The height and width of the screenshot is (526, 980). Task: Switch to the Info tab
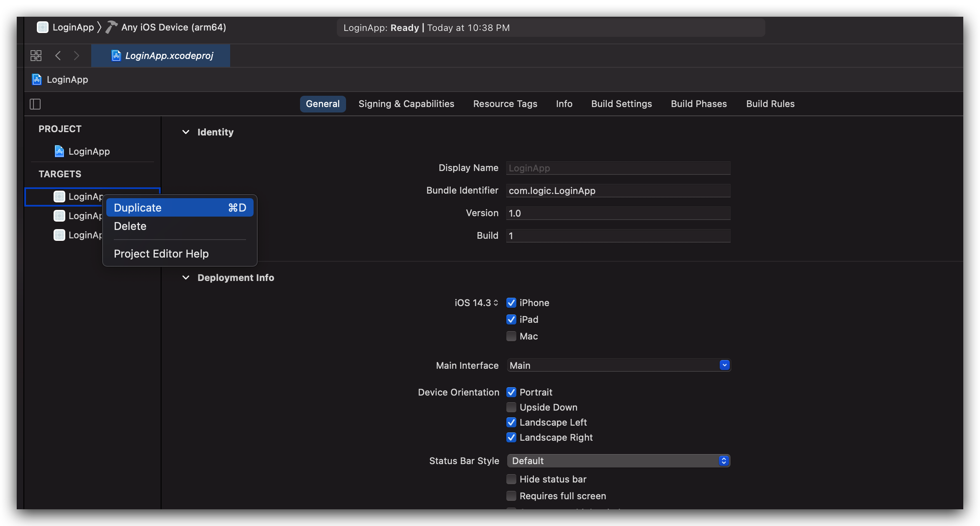click(x=564, y=104)
